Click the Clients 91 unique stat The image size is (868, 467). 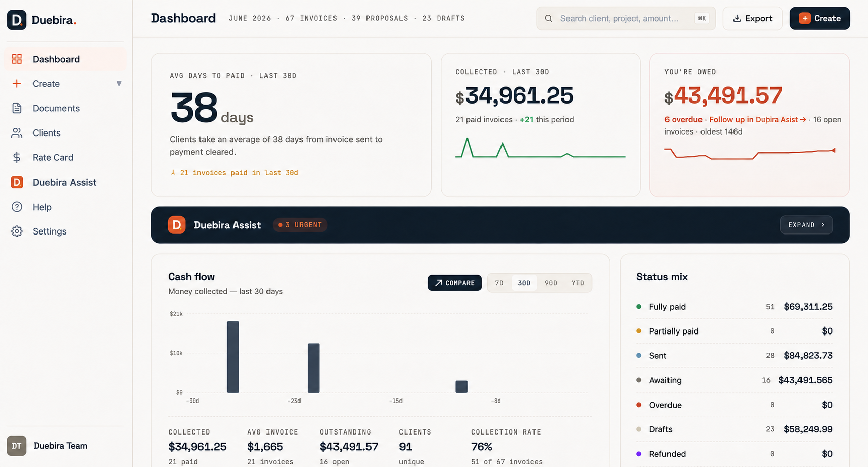[x=415, y=447]
